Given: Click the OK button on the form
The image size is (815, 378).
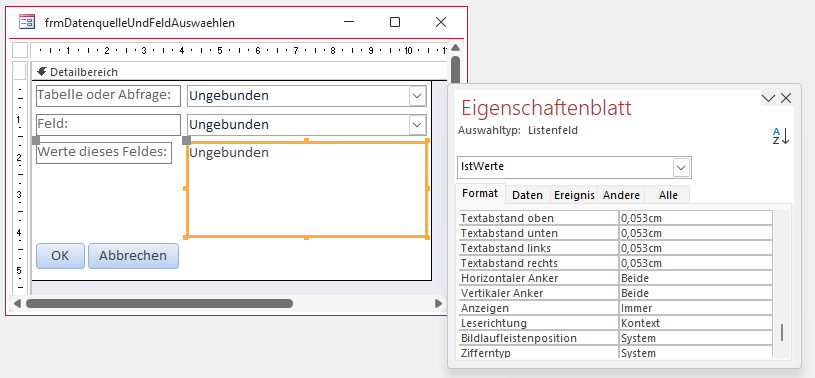Looking at the screenshot, I should pos(60,256).
